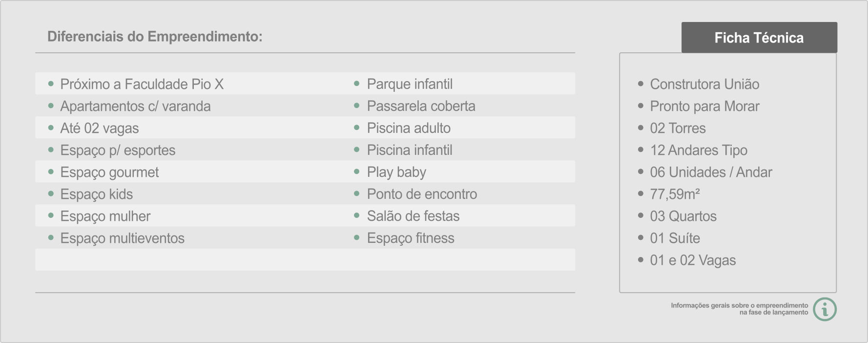The image size is (868, 343).
Task: Select Construtora União in the technical sheet
Action: point(704,84)
